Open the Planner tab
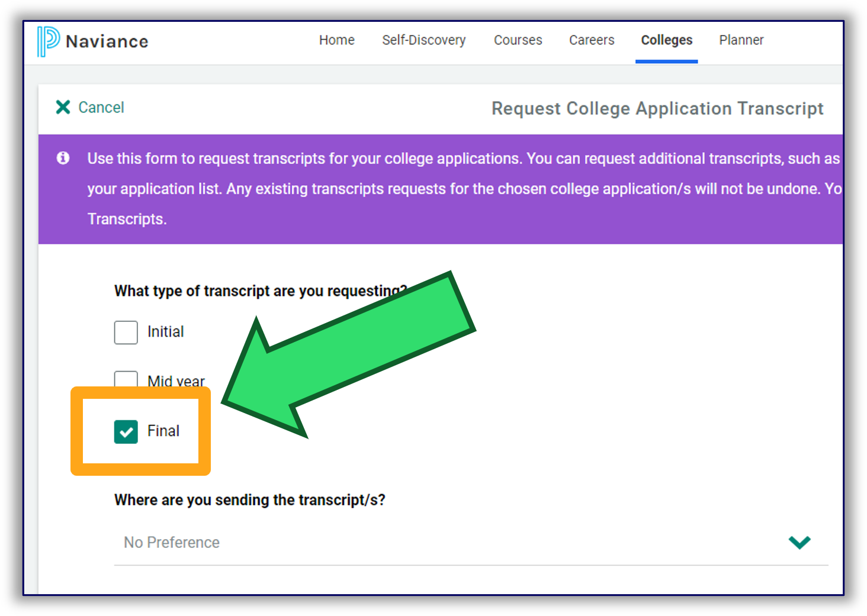This screenshot has width=867, height=616. coord(741,40)
